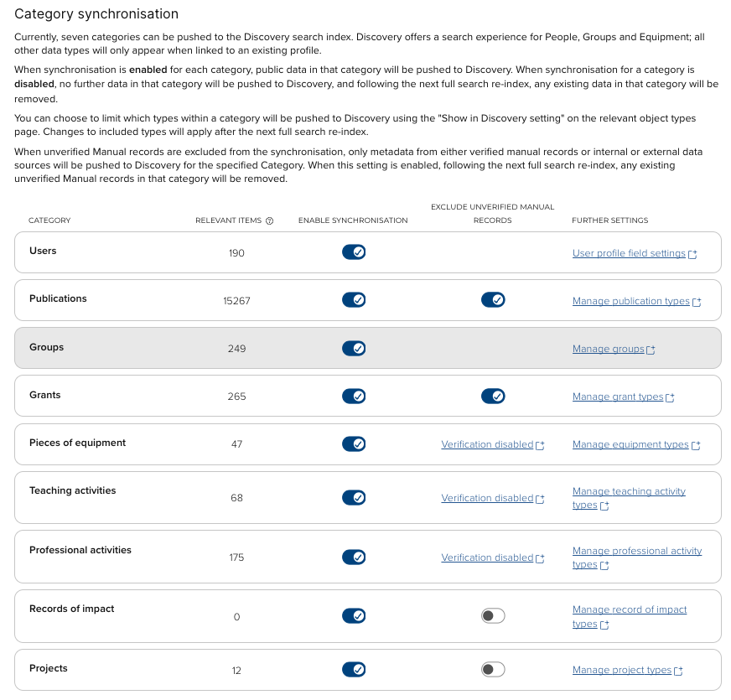Select the Pieces of equipment category row

click(77, 443)
